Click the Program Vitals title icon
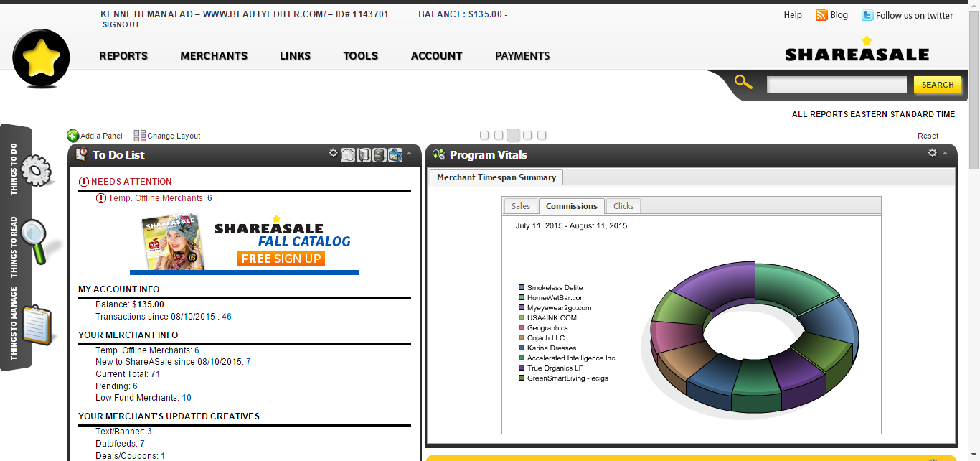The width and height of the screenshot is (980, 461). click(439, 154)
